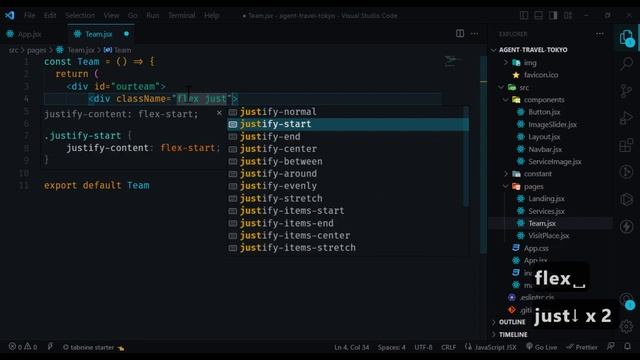Click the split editor right icon

click(460, 33)
